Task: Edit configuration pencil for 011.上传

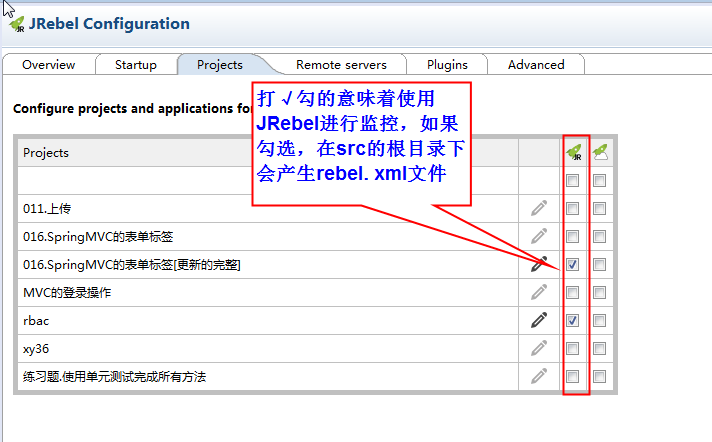Action: coord(539,208)
